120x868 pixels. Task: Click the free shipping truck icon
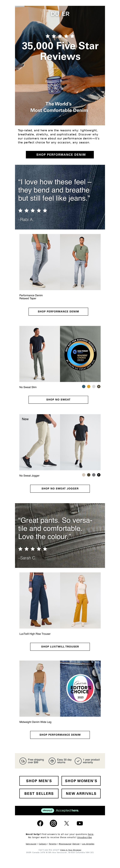coord(23,761)
